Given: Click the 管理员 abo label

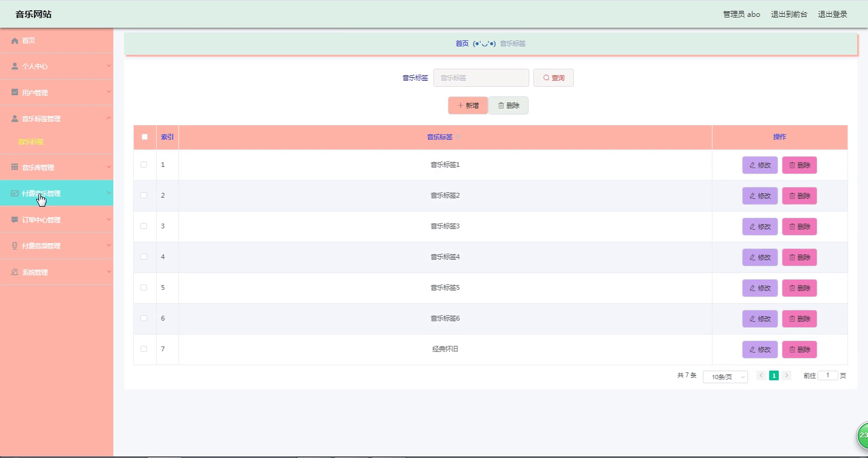Looking at the screenshot, I should (741, 14).
